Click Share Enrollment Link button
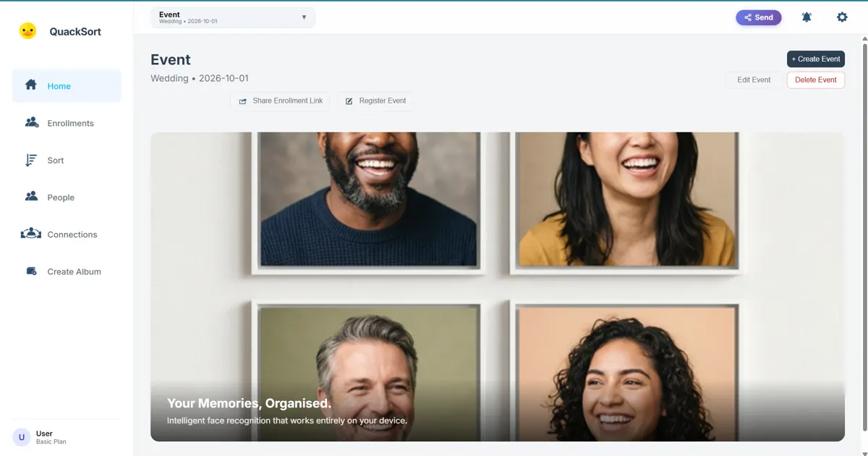 pyautogui.click(x=281, y=101)
